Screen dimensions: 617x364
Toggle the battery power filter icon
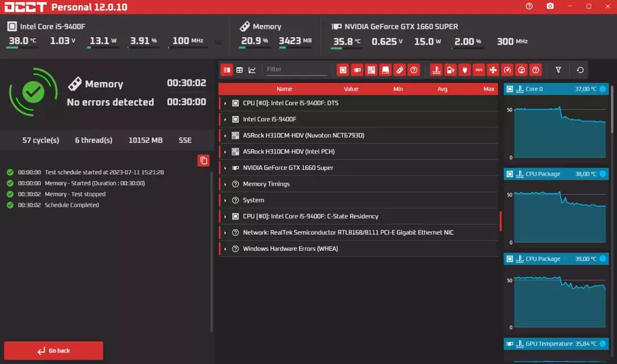click(451, 70)
